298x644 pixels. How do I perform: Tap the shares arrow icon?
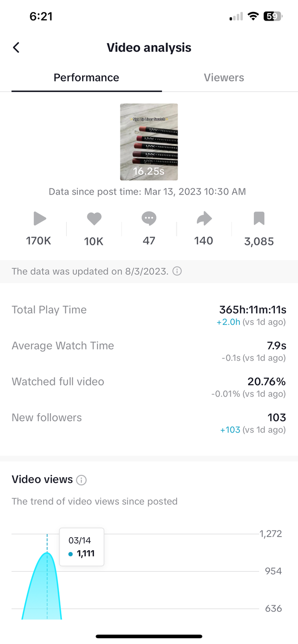(204, 219)
